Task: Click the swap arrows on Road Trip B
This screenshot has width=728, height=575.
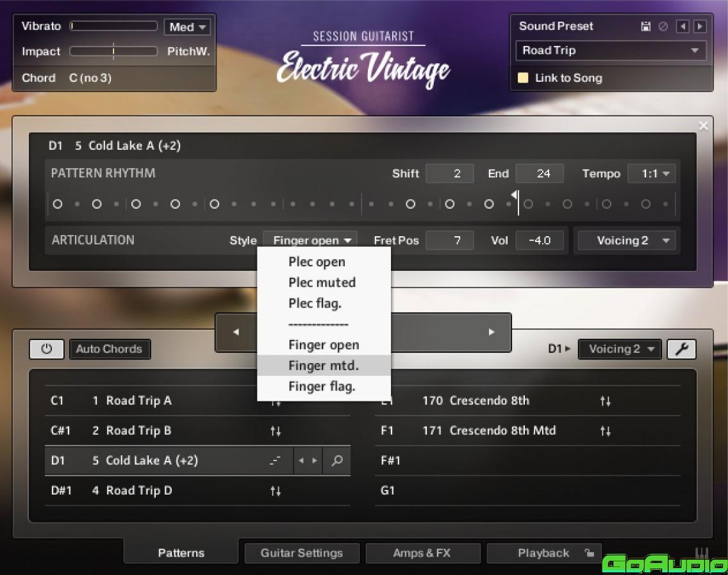Action: tap(276, 431)
